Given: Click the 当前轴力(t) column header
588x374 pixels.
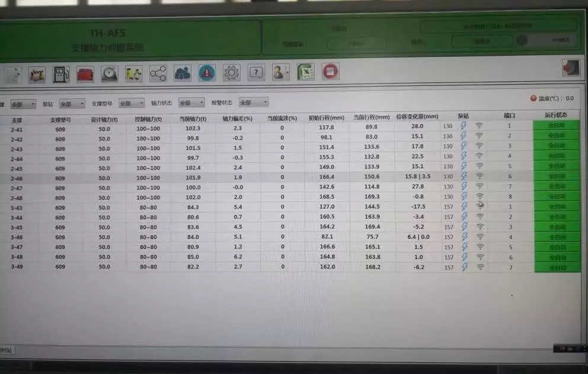Looking at the screenshot, I should click(193, 118).
